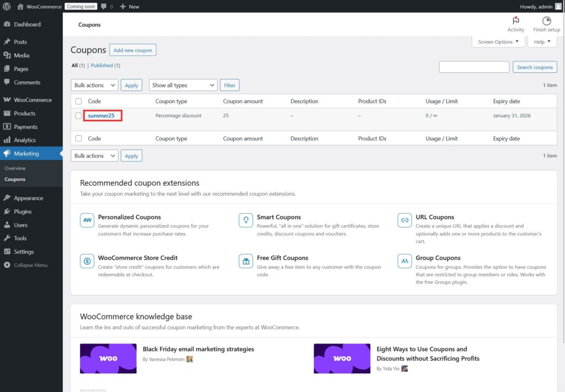Open the Screen Options dropdown
The image size is (565, 392).
(498, 41)
